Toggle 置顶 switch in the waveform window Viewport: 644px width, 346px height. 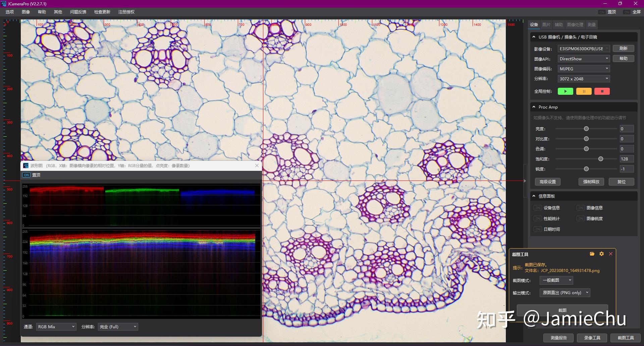pos(26,175)
